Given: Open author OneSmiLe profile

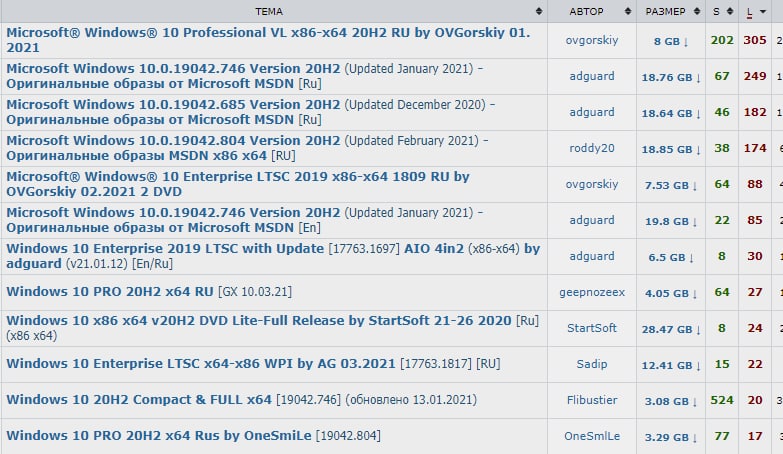Looking at the screenshot, I should [592, 436].
